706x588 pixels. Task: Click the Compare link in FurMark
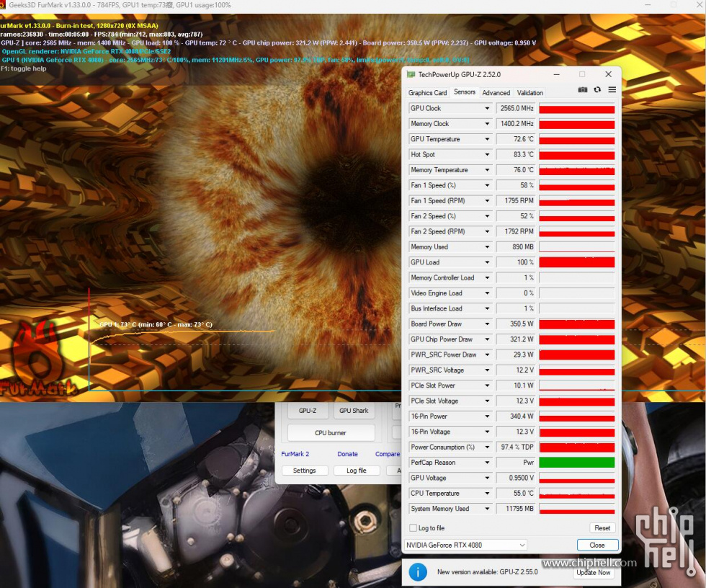(x=388, y=454)
